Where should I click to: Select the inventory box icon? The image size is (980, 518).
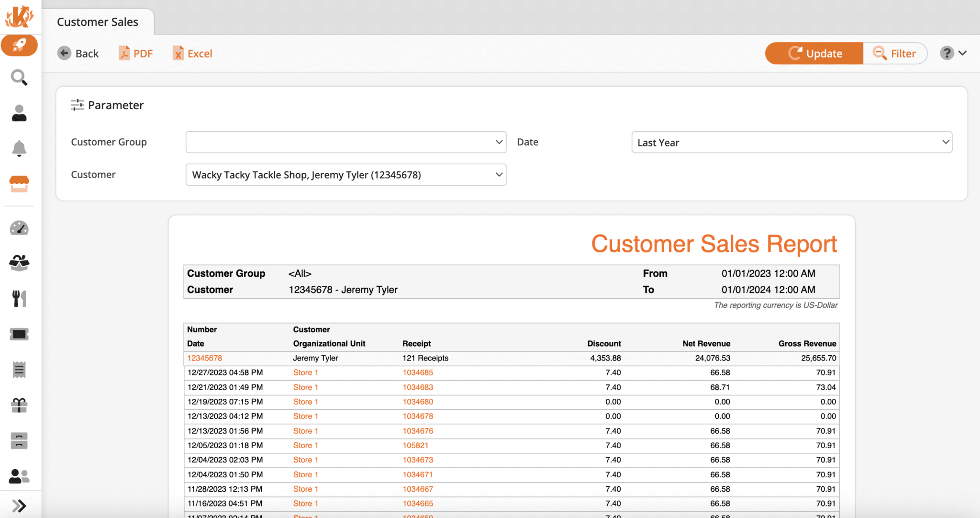coord(19,263)
